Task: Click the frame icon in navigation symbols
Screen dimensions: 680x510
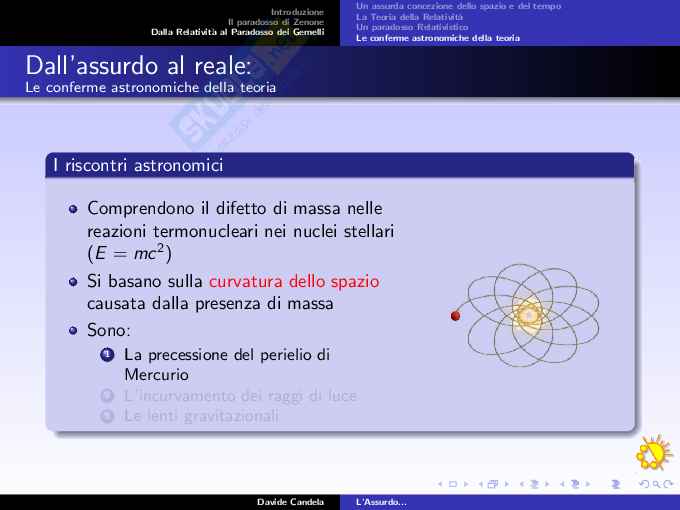Action: tap(493, 485)
